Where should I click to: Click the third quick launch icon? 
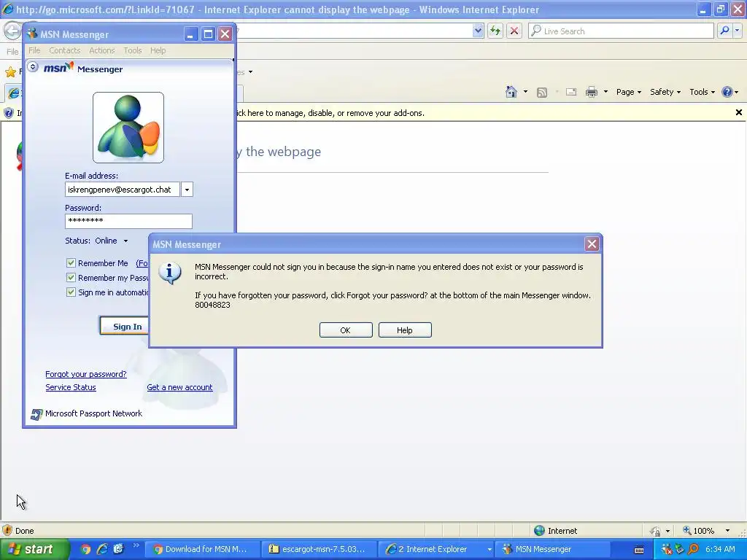[118, 549]
